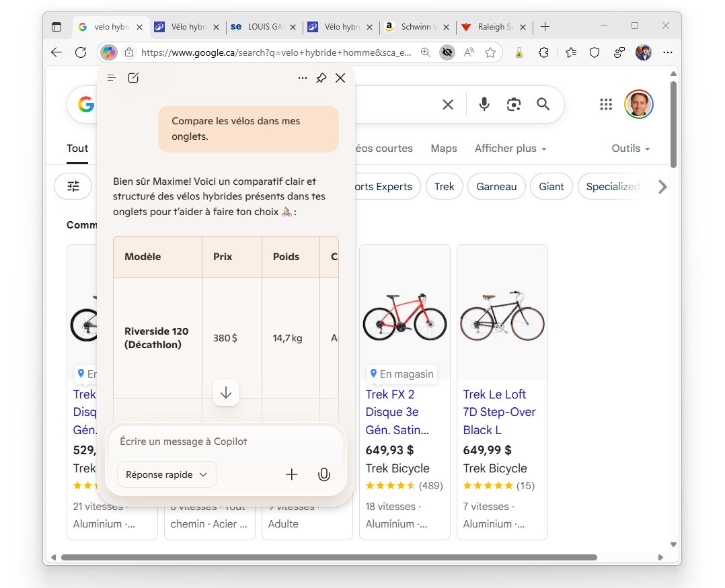Open Trek FX 2 Disque product link

397,412
